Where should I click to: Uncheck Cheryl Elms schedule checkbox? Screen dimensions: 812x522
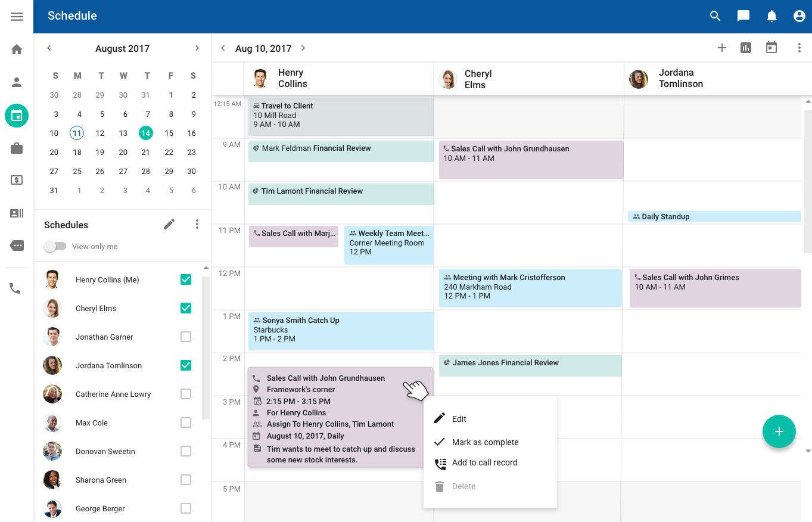click(x=186, y=308)
